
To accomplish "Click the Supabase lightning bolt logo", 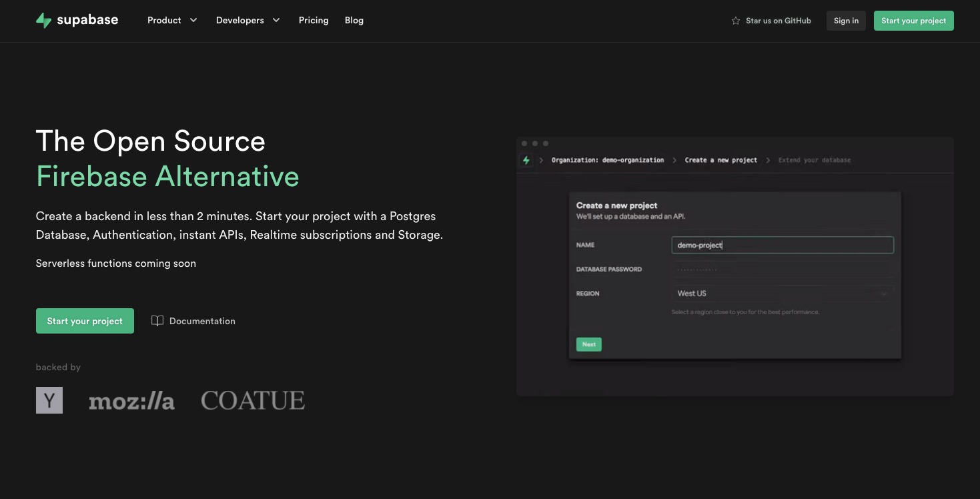I will (x=43, y=21).
